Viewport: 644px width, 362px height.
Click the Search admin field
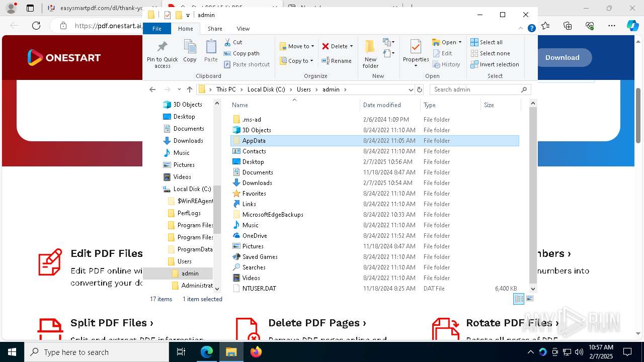(x=480, y=89)
